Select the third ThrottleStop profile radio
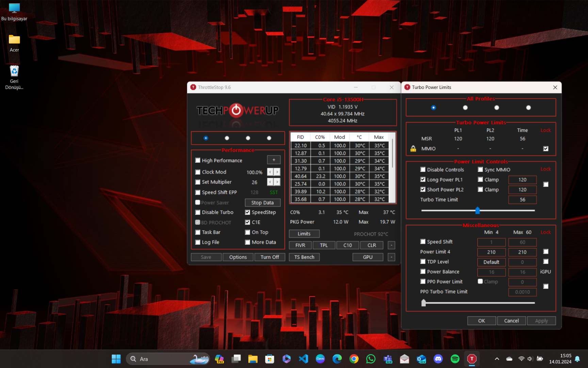588x368 pixels. tap(248, 138)
